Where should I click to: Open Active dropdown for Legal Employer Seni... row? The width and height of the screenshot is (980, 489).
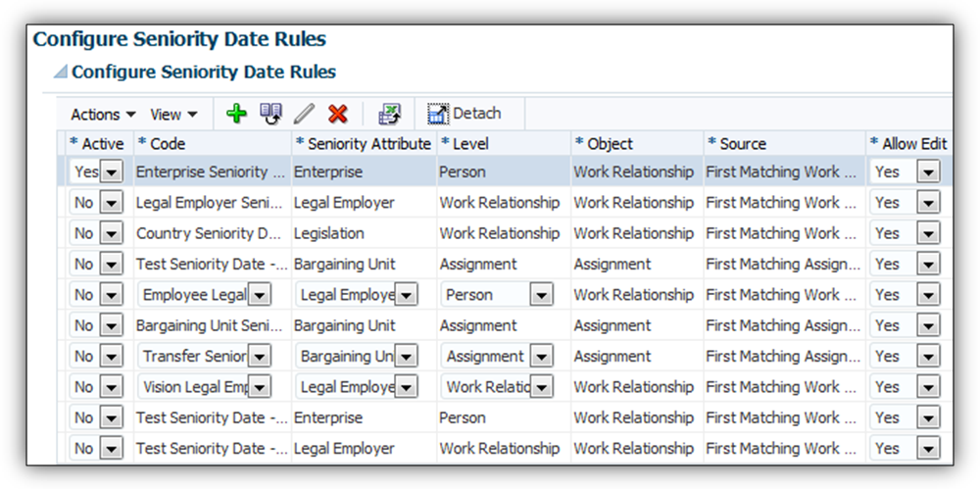112,203
